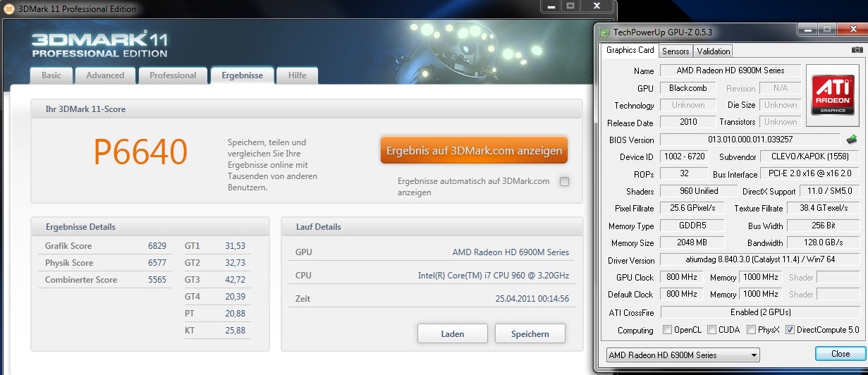Click the DirectX Support field 11.0 / SM5.0
Image resolution: width=868 pixels, height=375 pixels.
(x=829, y=191)
